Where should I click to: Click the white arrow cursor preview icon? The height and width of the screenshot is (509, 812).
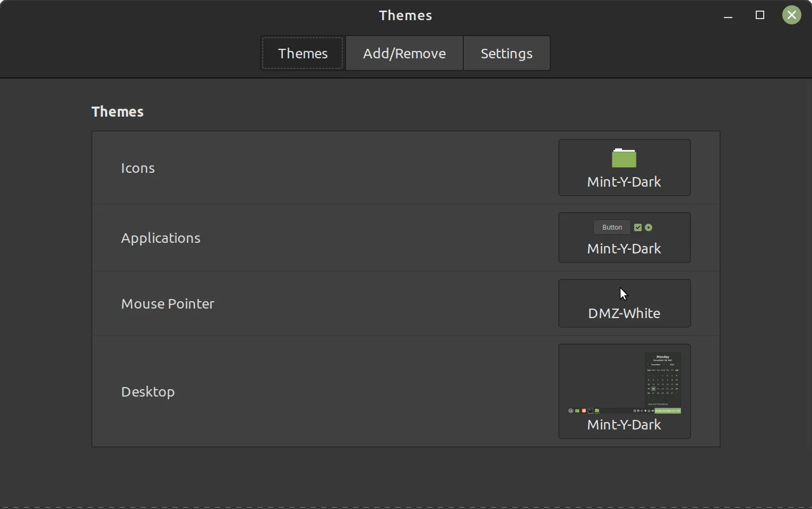(624, 294)
